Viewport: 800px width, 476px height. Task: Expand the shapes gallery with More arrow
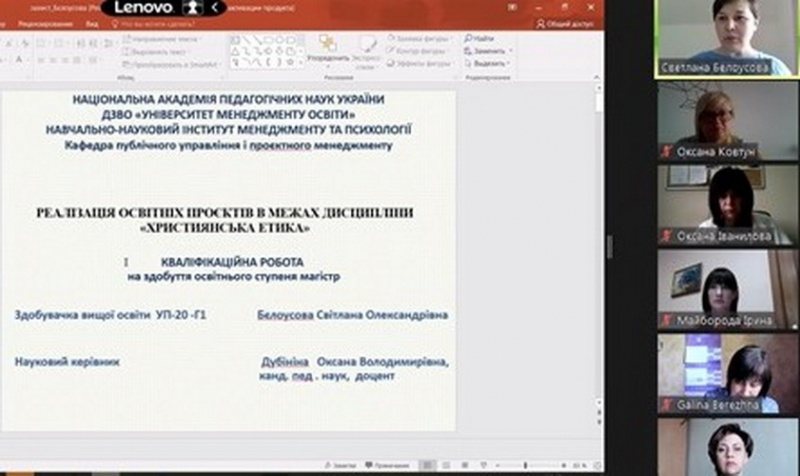pos(301,63)
